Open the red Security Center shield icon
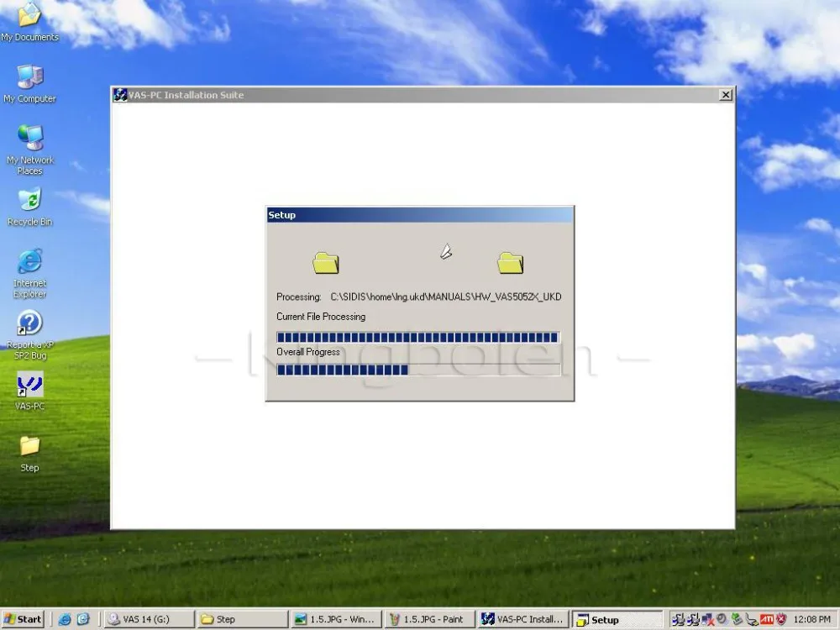Image resolution: width=840 pixels, height=630 pixels. pos(781,619)
